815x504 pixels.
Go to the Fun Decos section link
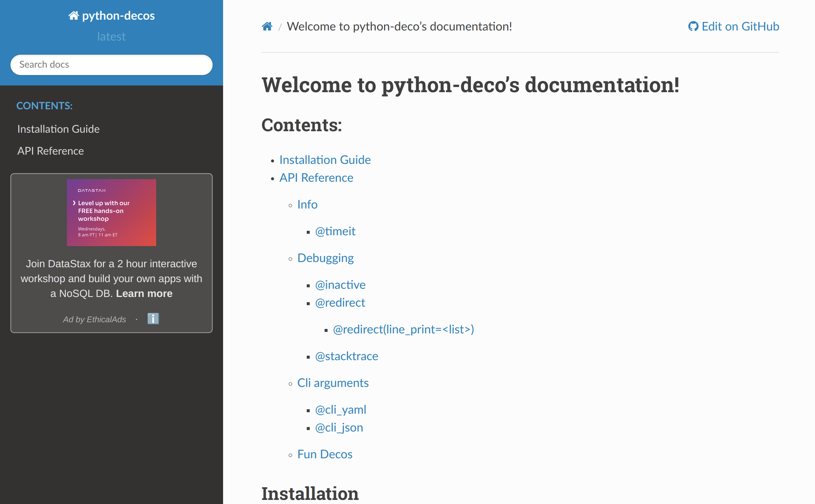325,454
